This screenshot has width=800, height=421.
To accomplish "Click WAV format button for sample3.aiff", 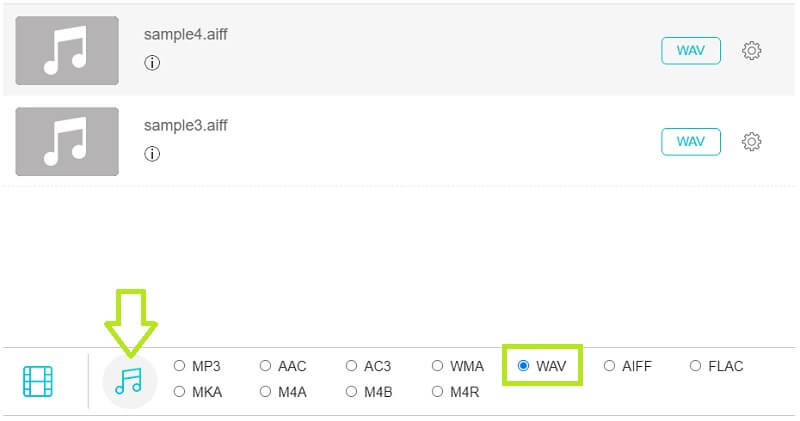I will pos(690,142).
